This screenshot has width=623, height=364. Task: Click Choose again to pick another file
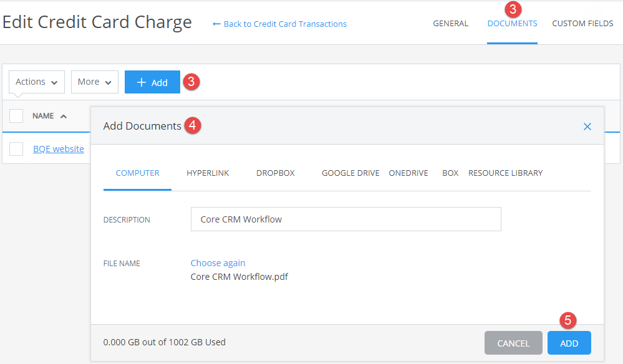click(218, 262)
